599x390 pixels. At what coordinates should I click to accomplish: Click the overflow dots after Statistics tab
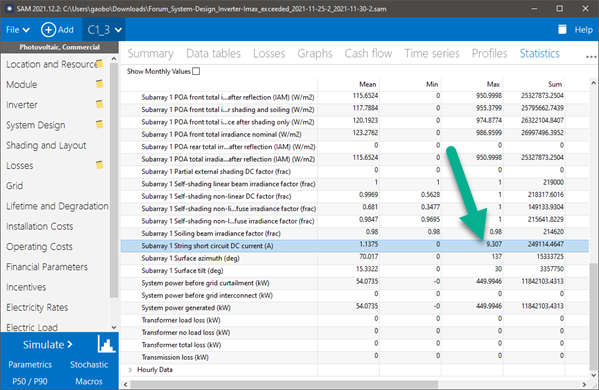(591, 57)
